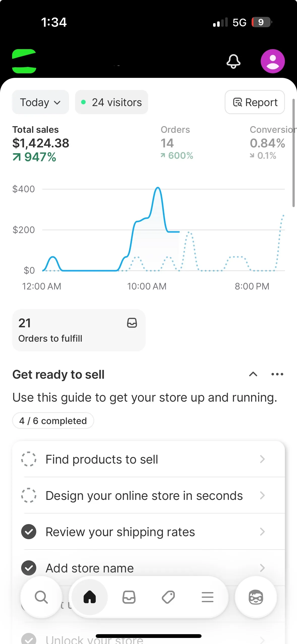The height and width of the screenshot is (644, 297).
Task: Open the 21 Orders to fulfill card
Action: (x=79, y=330)
